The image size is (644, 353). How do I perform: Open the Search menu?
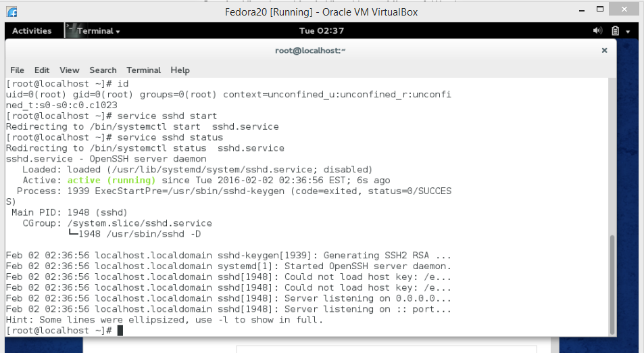[x=103, y=70]
